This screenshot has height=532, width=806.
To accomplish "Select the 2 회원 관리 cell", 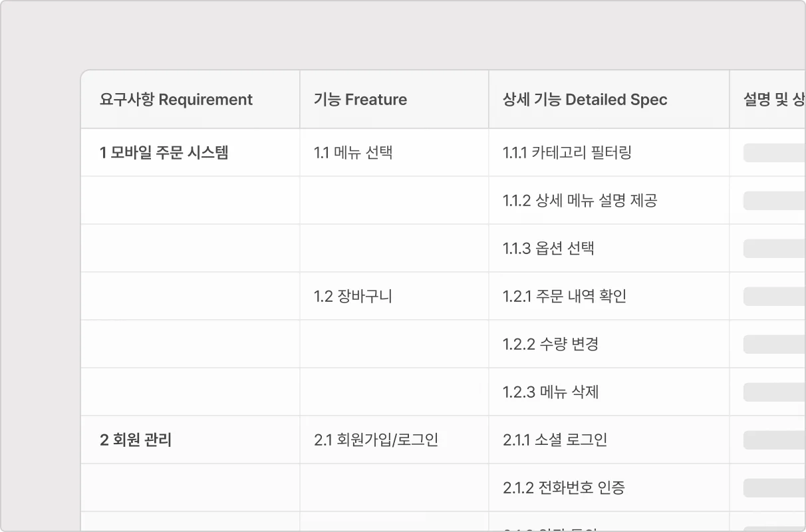I will [x=136, y=440].
